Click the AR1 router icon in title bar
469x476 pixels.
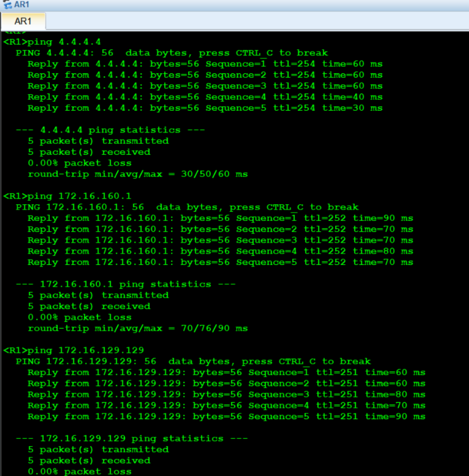click(x=7, y=4)
